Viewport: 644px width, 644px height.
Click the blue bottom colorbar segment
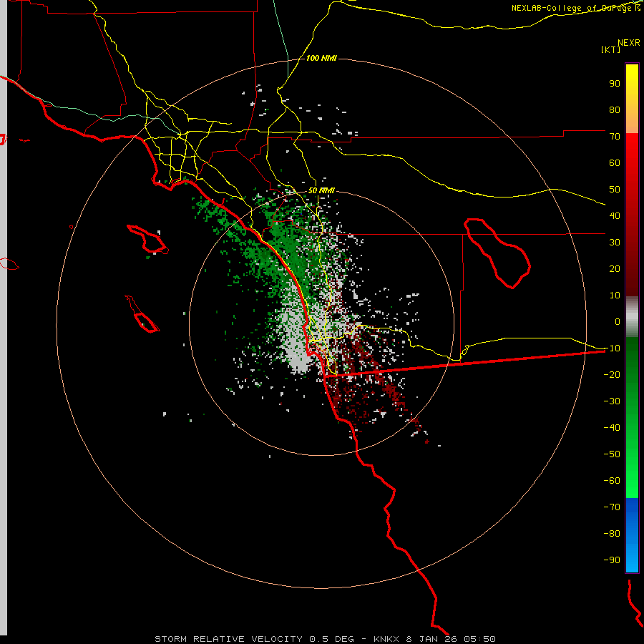point(632,535)
